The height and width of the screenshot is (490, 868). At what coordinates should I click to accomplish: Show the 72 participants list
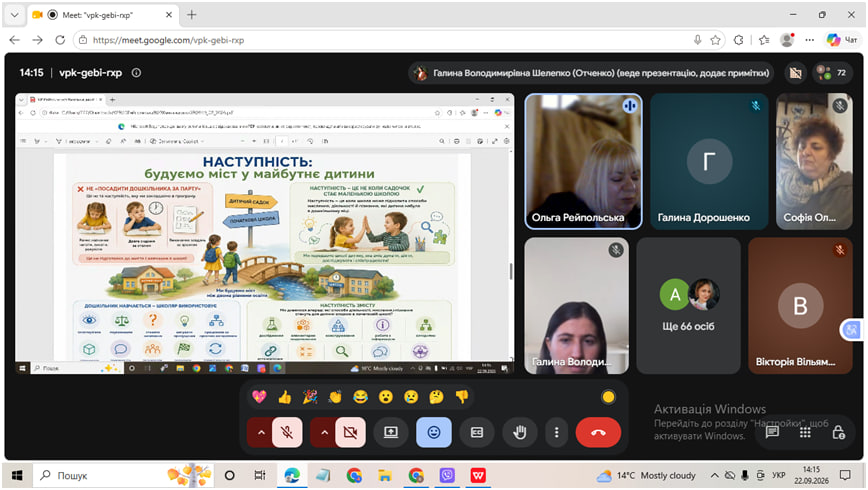832,73
